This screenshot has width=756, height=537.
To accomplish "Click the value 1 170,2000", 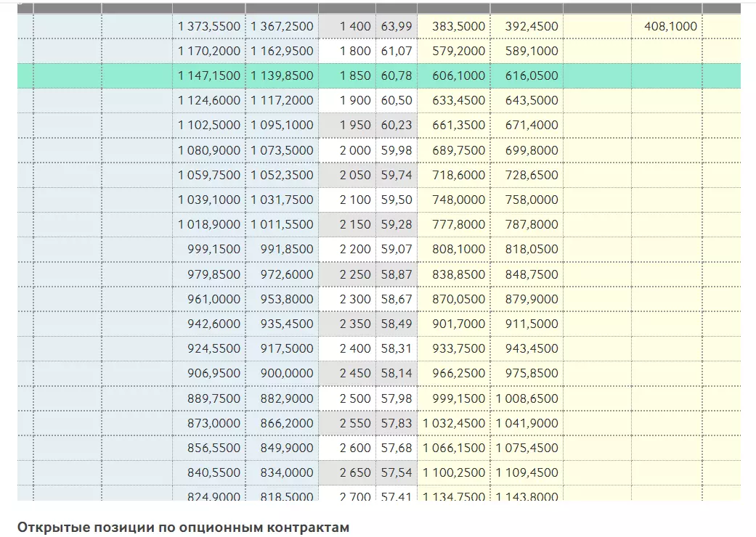I will pos(208,51).
